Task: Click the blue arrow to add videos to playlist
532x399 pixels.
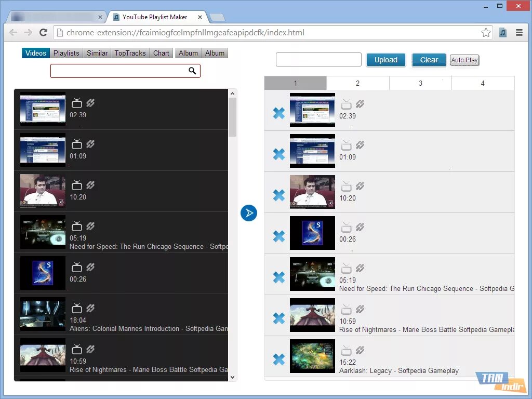Action: (249, 213)
